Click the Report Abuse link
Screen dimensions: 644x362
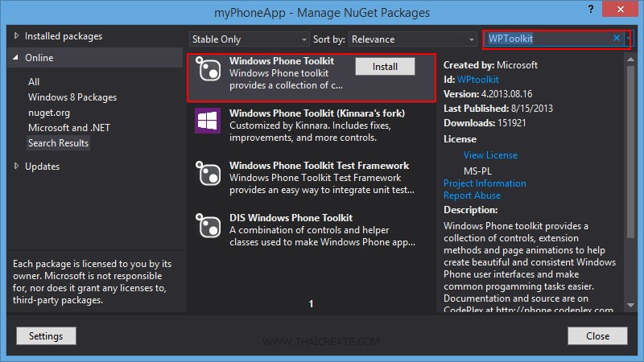(472, 195)
